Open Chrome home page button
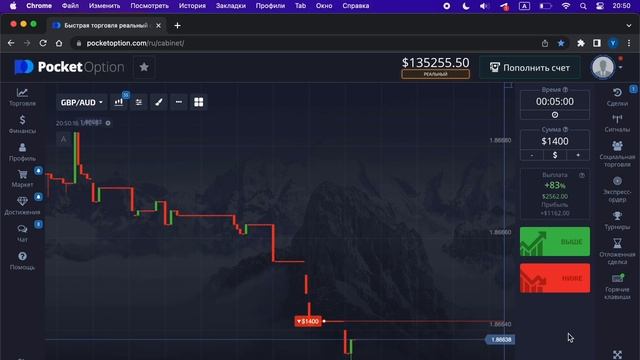The image size is (640, 360). (59, 43)
